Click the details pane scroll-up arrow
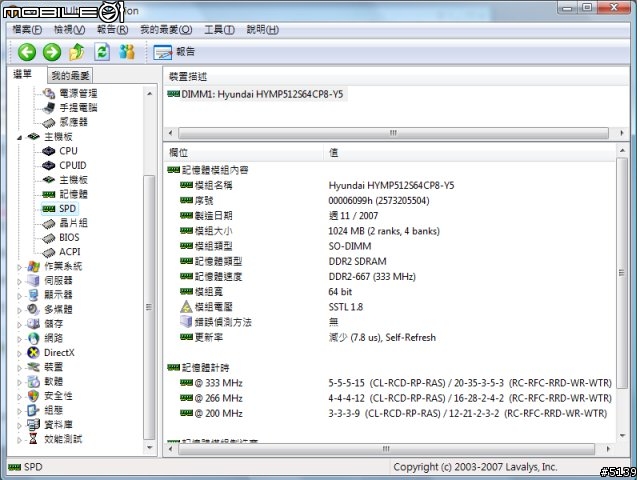This screenshot has width=640, height=480. point(622,151)
